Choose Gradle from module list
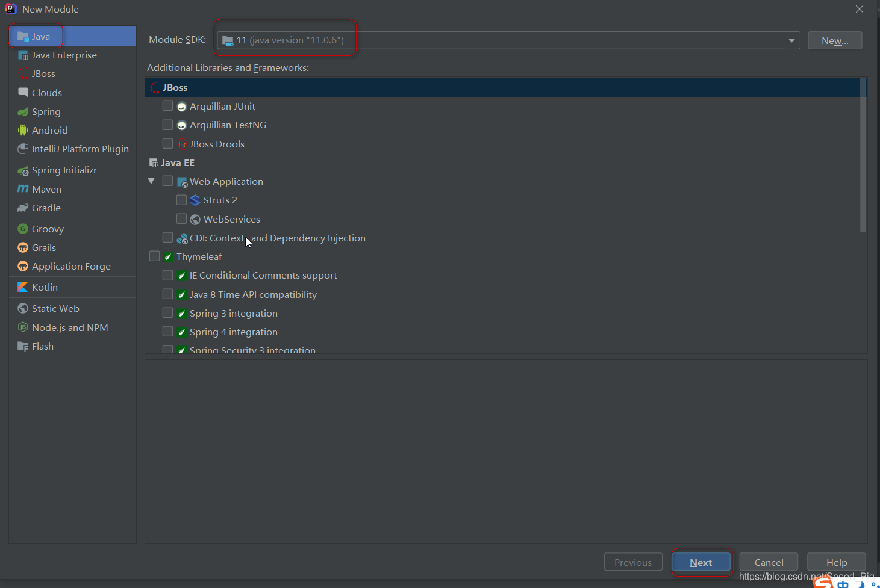The width and height of the screenshot is (880, 588). [73, 208]
